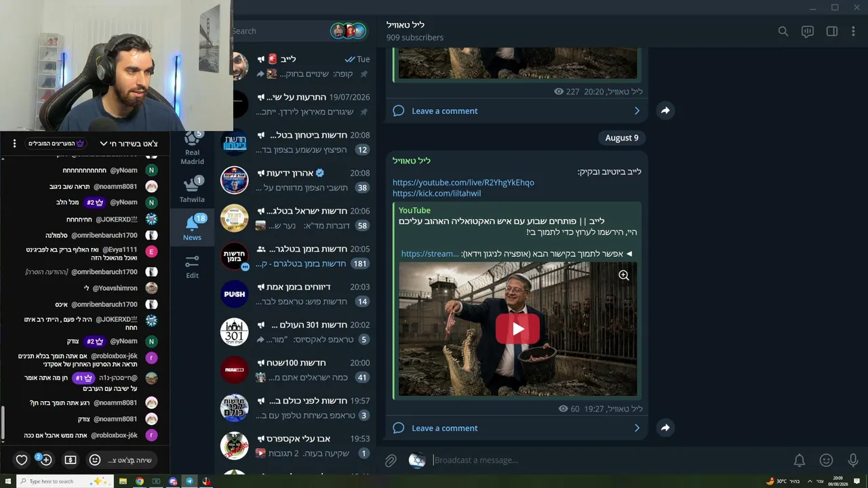
Task: Open File Explorer from the taskbar
Action: point(123,481)
